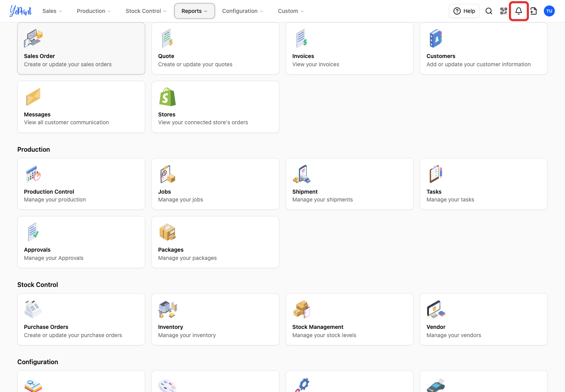Screen dimensions: 565x392
Task: Open the search magnifier icon
Action: 489,11
